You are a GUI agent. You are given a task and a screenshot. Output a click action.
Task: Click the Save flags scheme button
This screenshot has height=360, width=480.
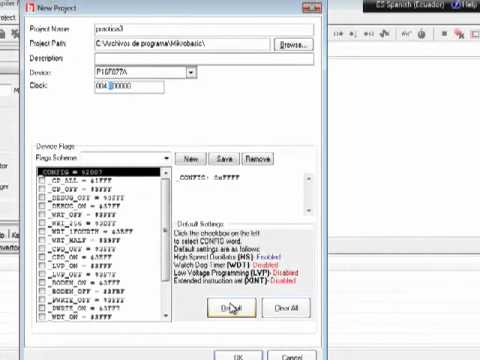click(224, 159)
